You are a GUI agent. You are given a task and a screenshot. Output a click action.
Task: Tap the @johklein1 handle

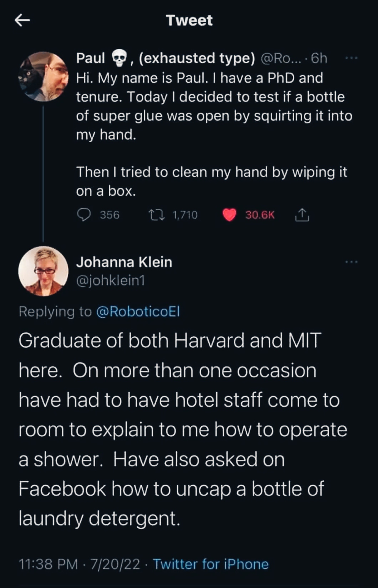click(110, 281)
